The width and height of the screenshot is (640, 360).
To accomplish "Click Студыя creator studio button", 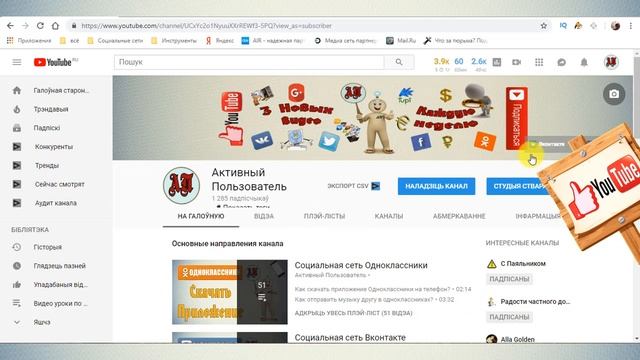I will pyautogui.click(x=518, y=186).
